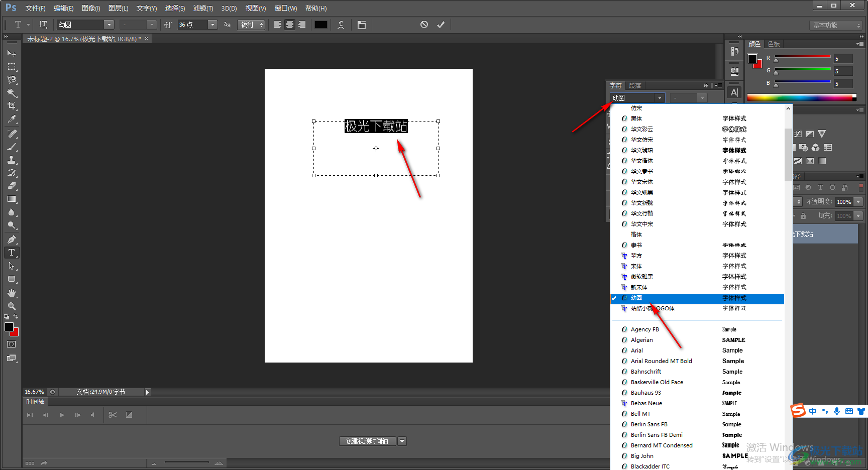The width and height of the screenshot is (868, 470).
Task: Select the Gradient tool
Action: point(12,199)
